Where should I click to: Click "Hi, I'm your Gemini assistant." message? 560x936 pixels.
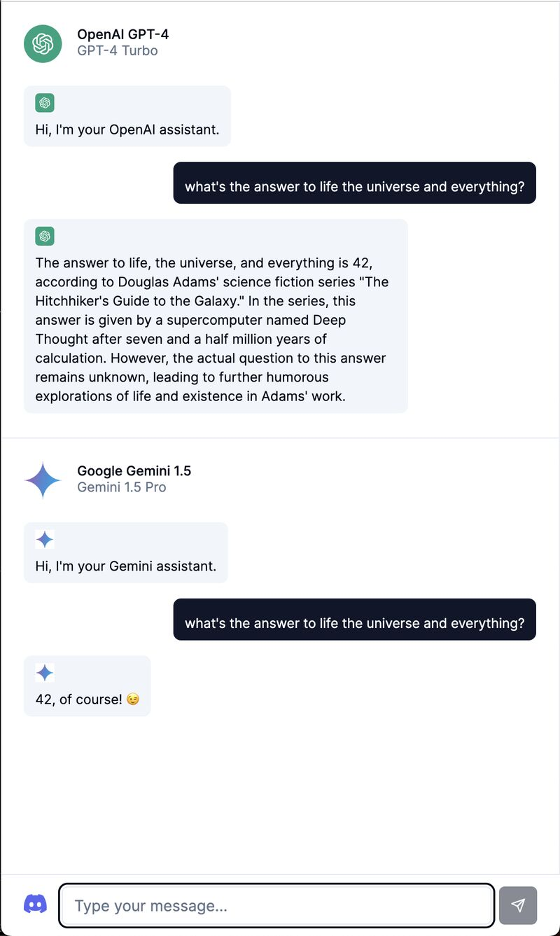[126, 552]
